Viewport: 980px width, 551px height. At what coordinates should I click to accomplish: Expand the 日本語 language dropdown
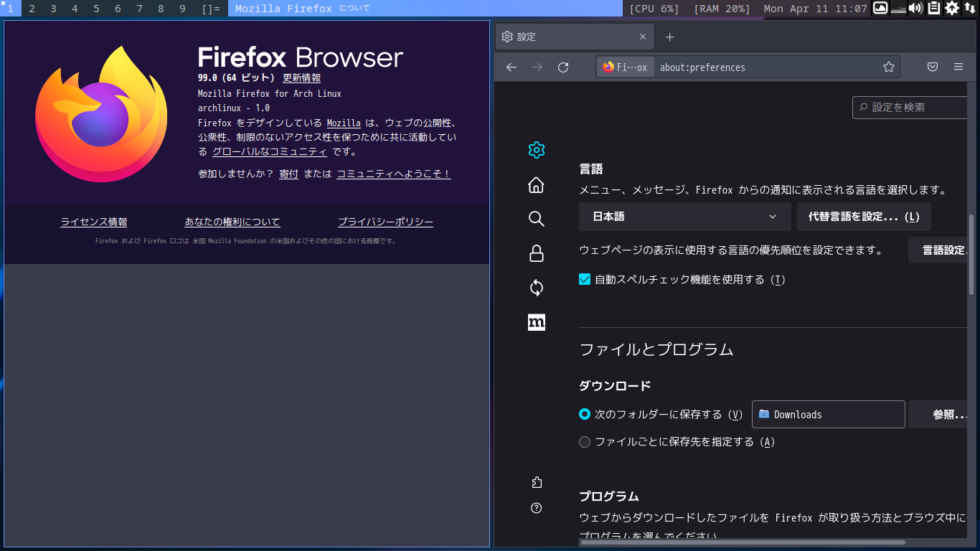click(x=685, y=216)
